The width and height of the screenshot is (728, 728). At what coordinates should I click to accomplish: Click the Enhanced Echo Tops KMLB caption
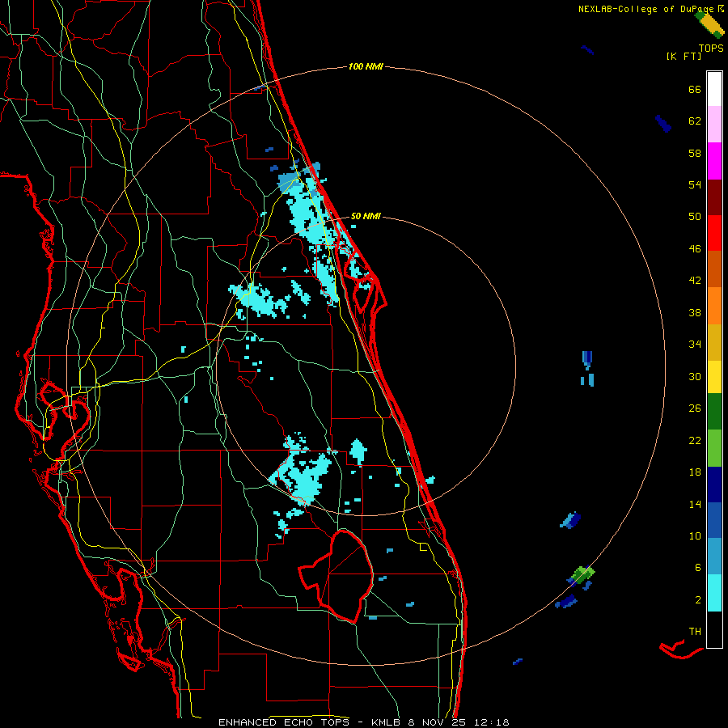pyautogui.click(x=363, y=722)
